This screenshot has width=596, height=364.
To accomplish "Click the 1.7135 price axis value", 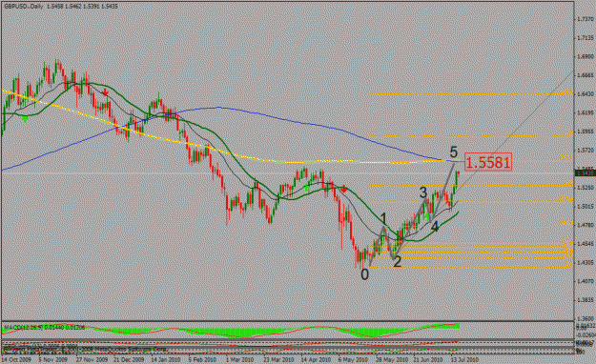I will pos(586,37).
